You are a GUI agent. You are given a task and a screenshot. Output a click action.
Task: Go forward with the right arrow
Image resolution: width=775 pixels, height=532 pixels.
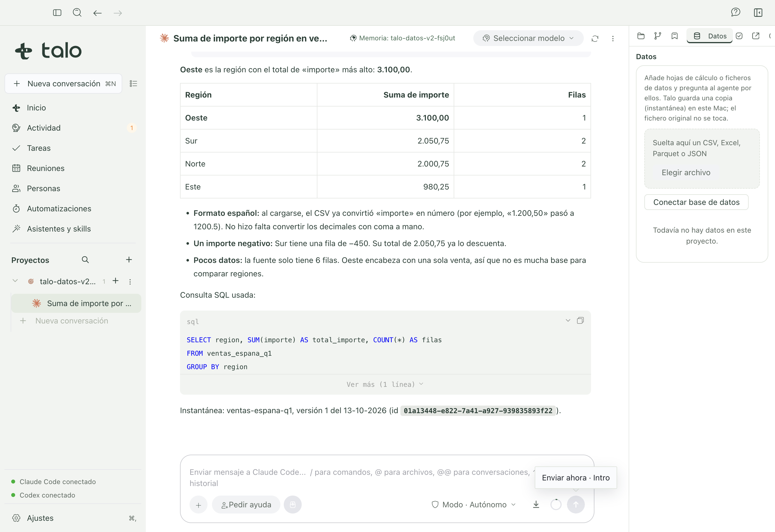click(x=118, y=13)
